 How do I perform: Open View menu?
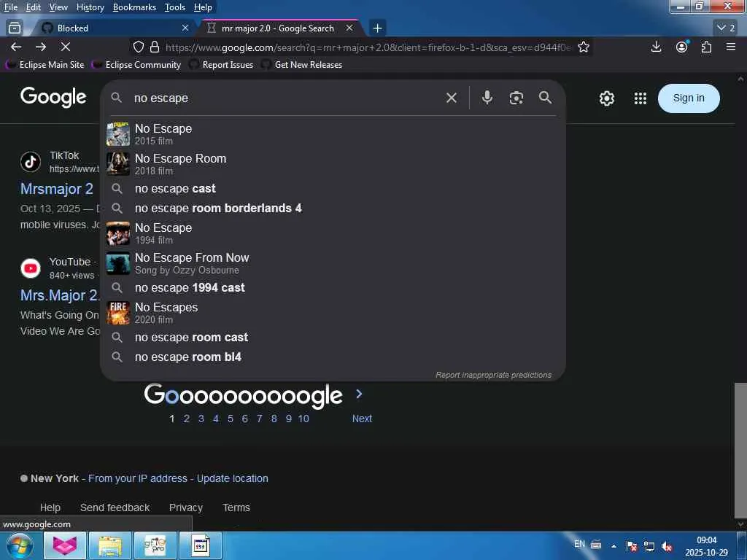coord(58,7)
